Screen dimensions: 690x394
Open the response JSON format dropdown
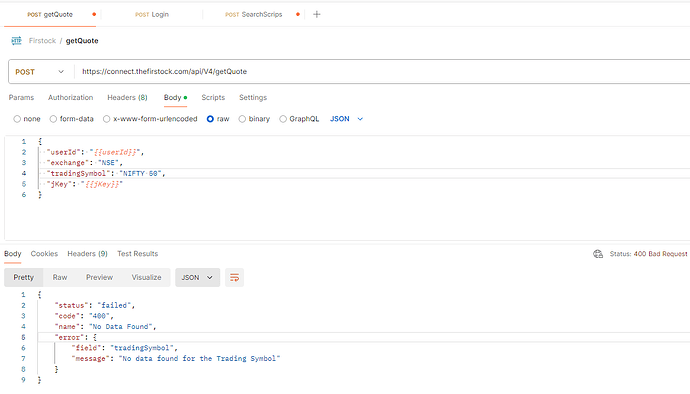[x=197, y=277]
